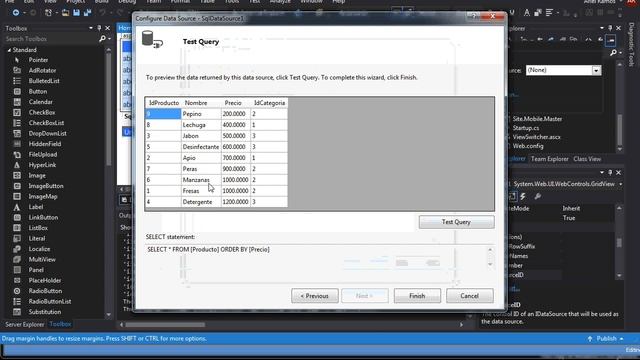
Task: Select the RadioButton control in Toolbox
Action: [45, 291]
